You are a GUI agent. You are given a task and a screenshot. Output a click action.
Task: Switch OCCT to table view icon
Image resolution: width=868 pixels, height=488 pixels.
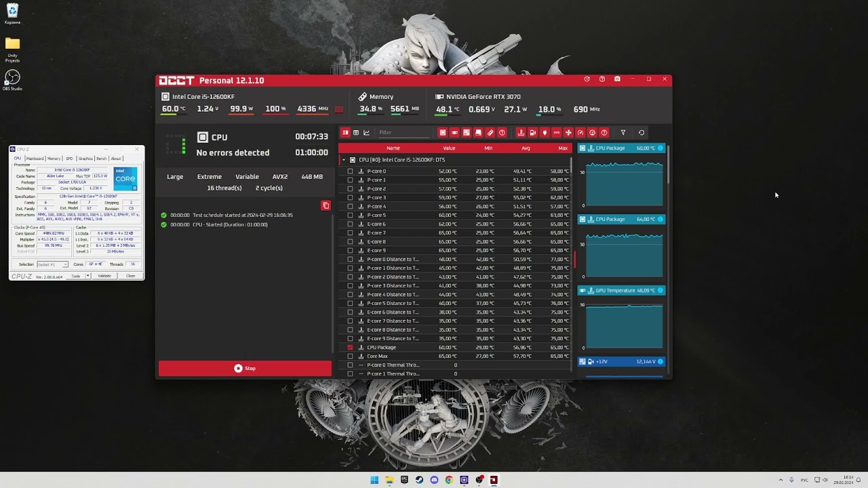tap(356, 133)
